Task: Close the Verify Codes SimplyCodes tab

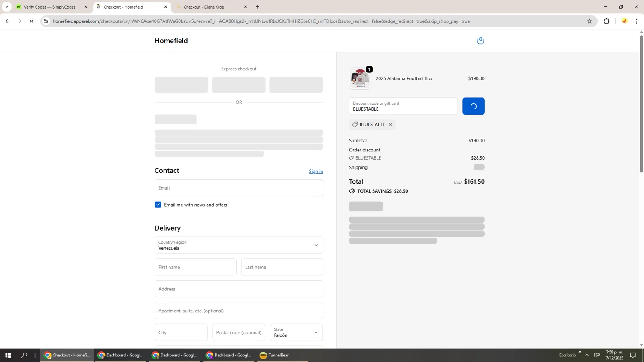Action: (x=86, y=7)
